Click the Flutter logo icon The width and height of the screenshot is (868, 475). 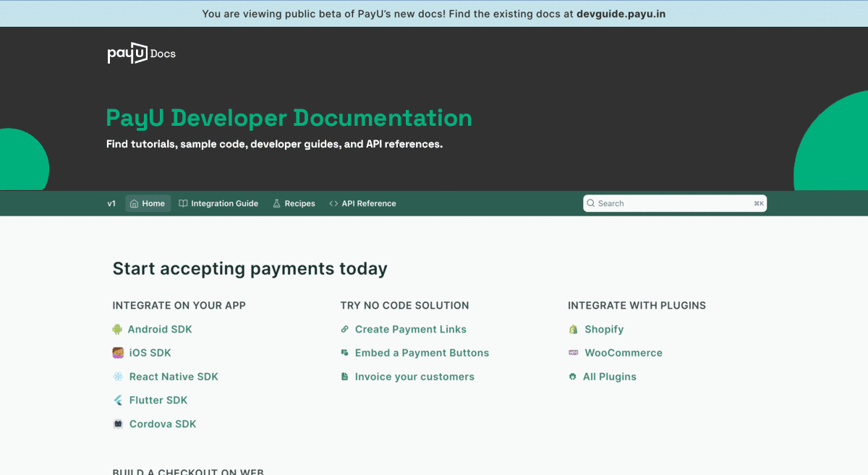pyautogui.click(x=118, y=401)
